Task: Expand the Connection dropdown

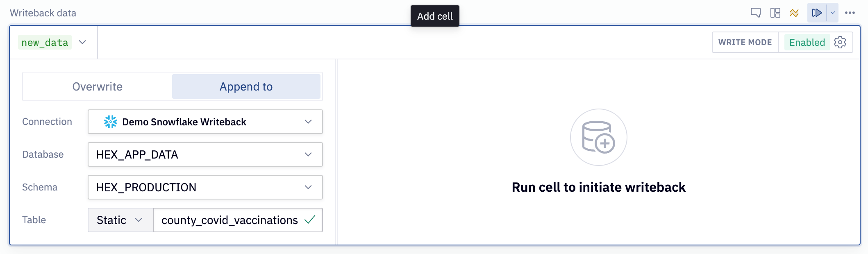Action: 205,122
